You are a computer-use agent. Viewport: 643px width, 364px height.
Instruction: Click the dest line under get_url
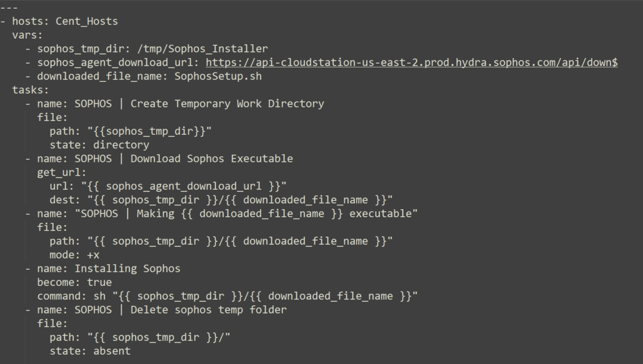(221, 200)
